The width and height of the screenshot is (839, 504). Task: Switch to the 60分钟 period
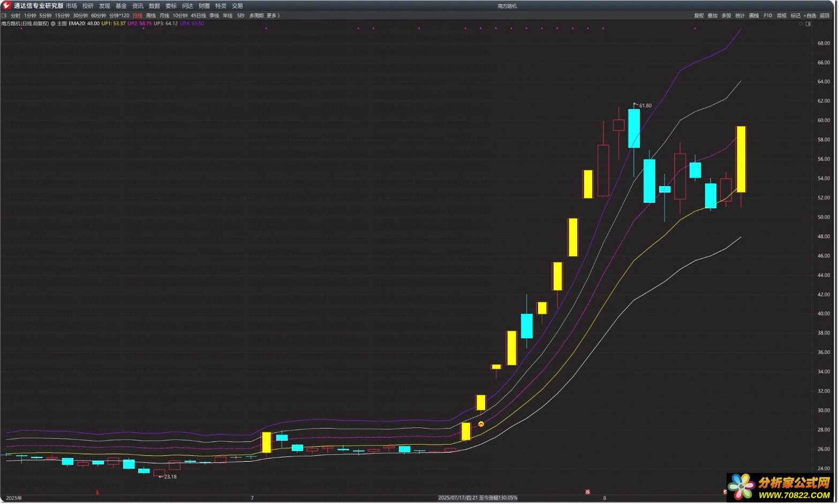pyautogui.click(x=99, y=16)
